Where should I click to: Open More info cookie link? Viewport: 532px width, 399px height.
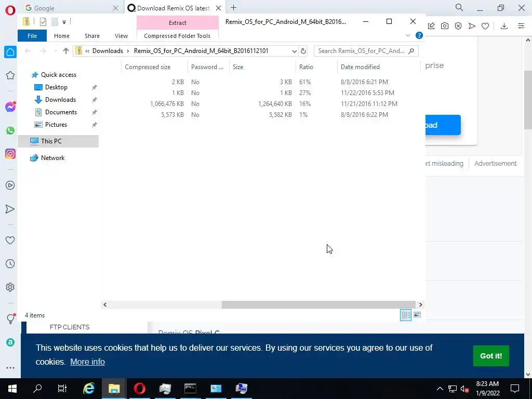point(87,362)
